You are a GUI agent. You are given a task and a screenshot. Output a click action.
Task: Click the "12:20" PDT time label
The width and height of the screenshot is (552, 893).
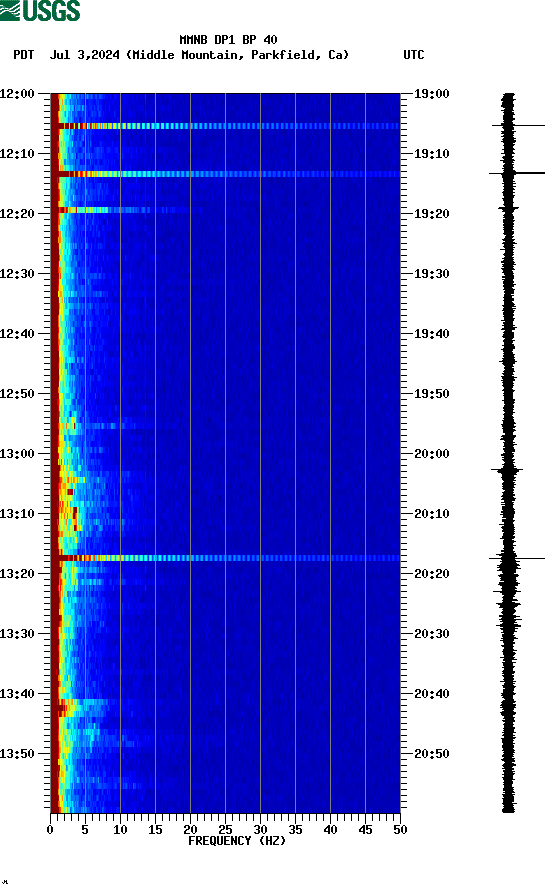pyautogui.click(x=17, y=214)
